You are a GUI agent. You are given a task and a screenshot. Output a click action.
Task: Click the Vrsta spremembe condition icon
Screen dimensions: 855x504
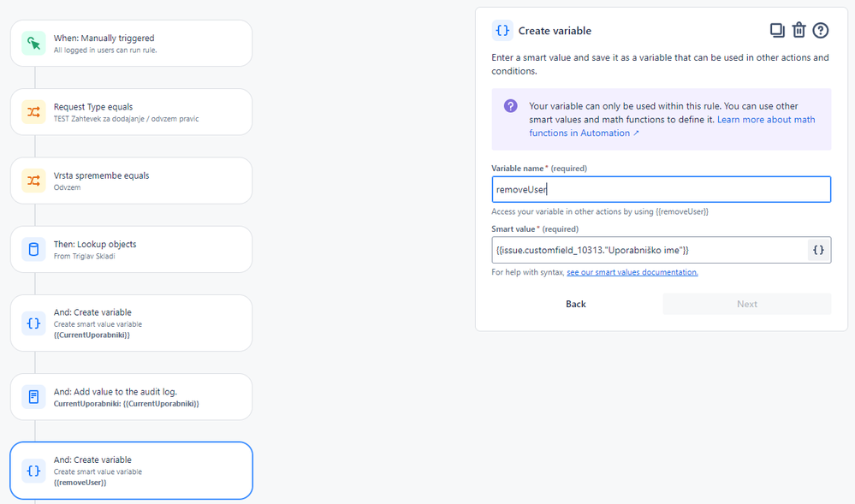pos(33,181)
